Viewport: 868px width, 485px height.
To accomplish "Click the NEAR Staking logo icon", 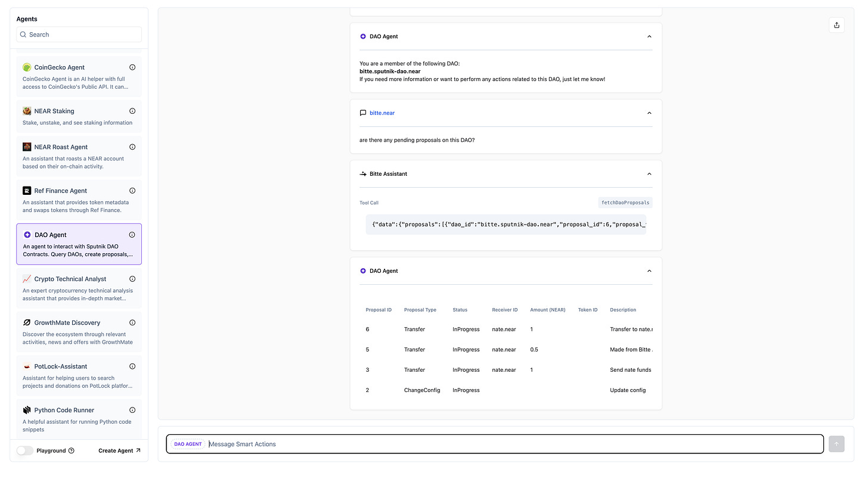I will click(x=27, y=111).
